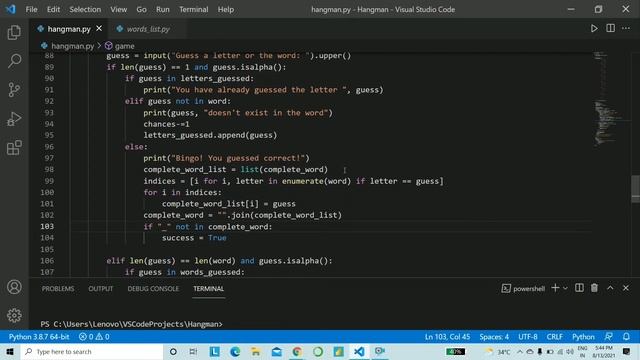Click 'chances-=1' code on line 94
640x360 pixels.
click(x=166, y=124)
